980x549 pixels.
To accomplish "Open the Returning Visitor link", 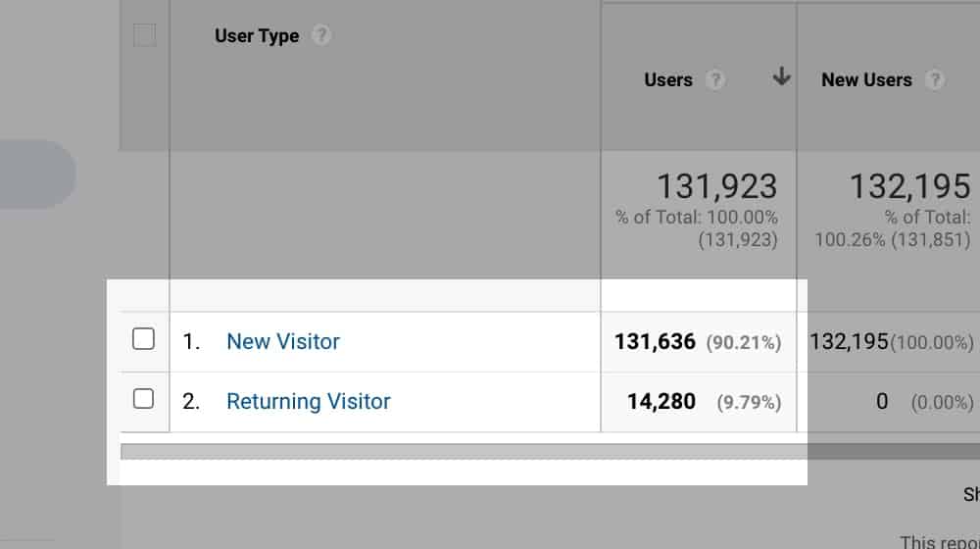I will click(x=308, y=401).
